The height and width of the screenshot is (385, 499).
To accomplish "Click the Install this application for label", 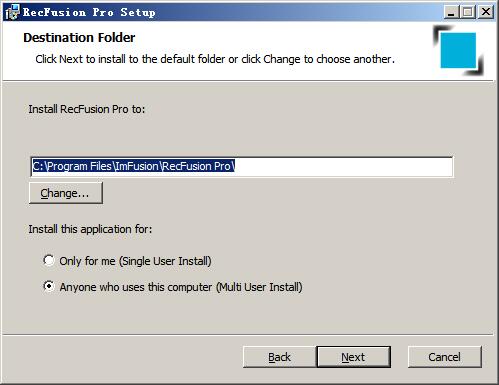I will pos(90,229).
